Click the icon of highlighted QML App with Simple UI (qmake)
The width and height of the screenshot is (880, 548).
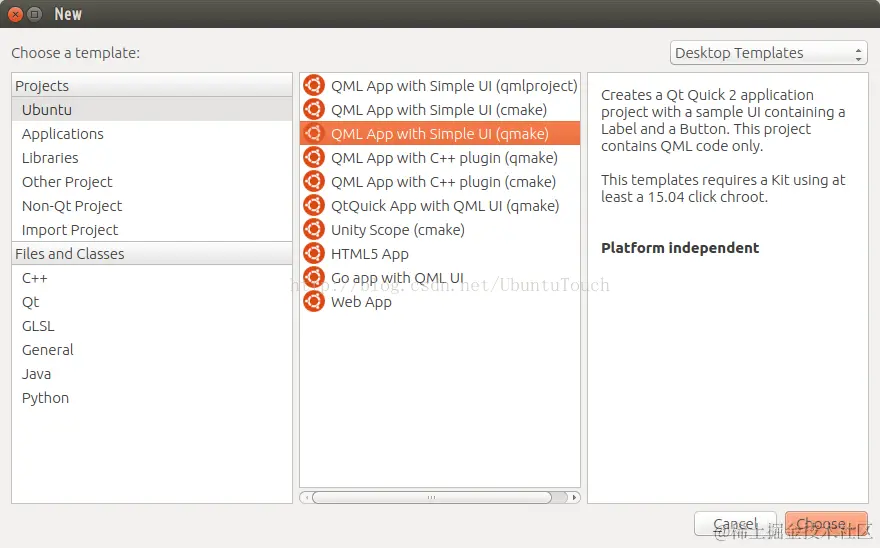coord(314,134)
